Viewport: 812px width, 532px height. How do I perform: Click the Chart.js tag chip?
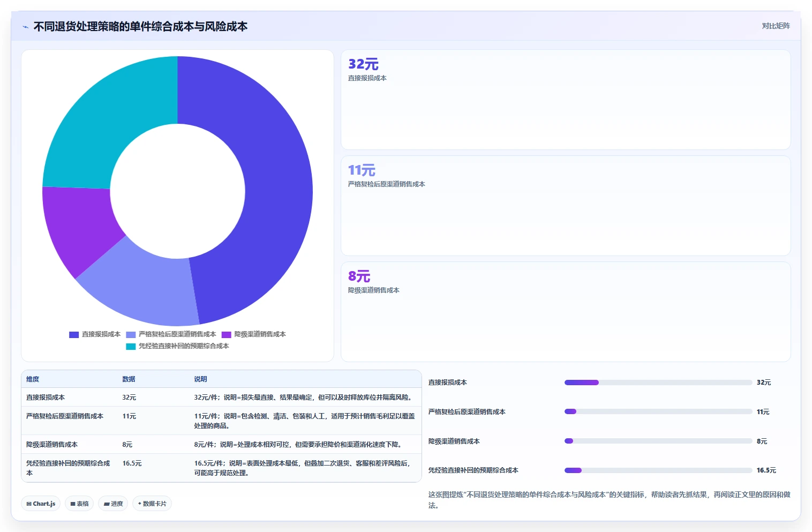(x=41, y=504)
